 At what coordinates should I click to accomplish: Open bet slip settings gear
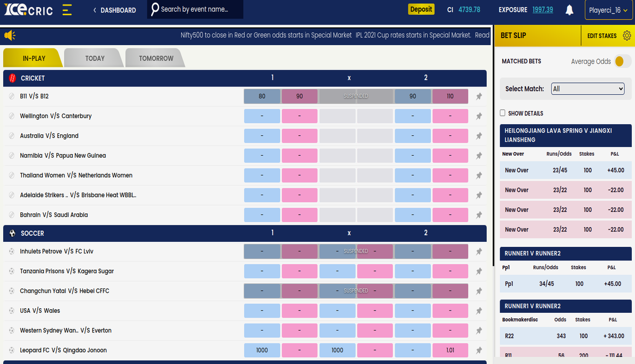(x=627, y=36)
